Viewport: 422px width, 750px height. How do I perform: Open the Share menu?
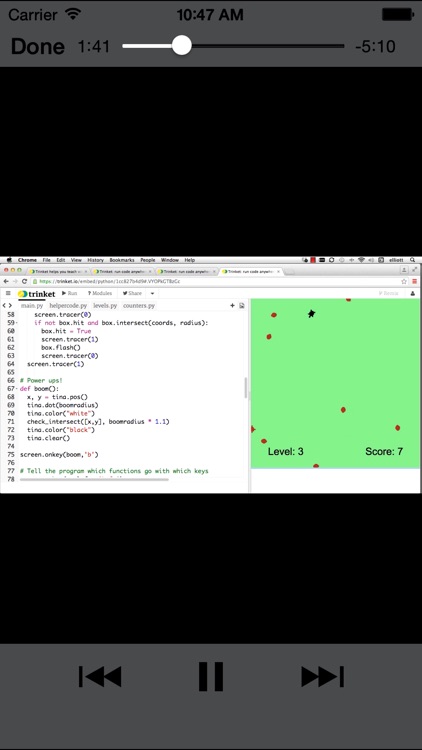click(132, 293)
